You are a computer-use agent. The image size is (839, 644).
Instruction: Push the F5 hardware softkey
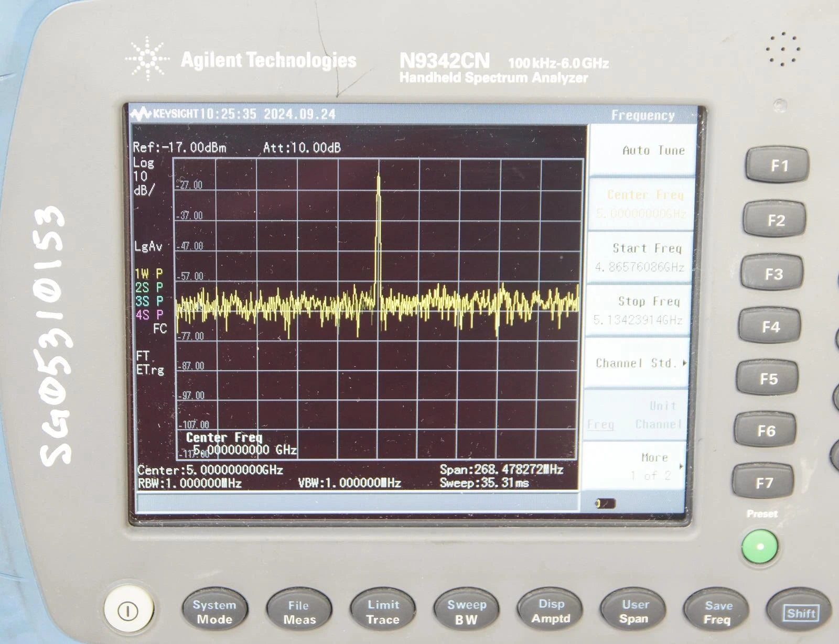click(768, 378)
